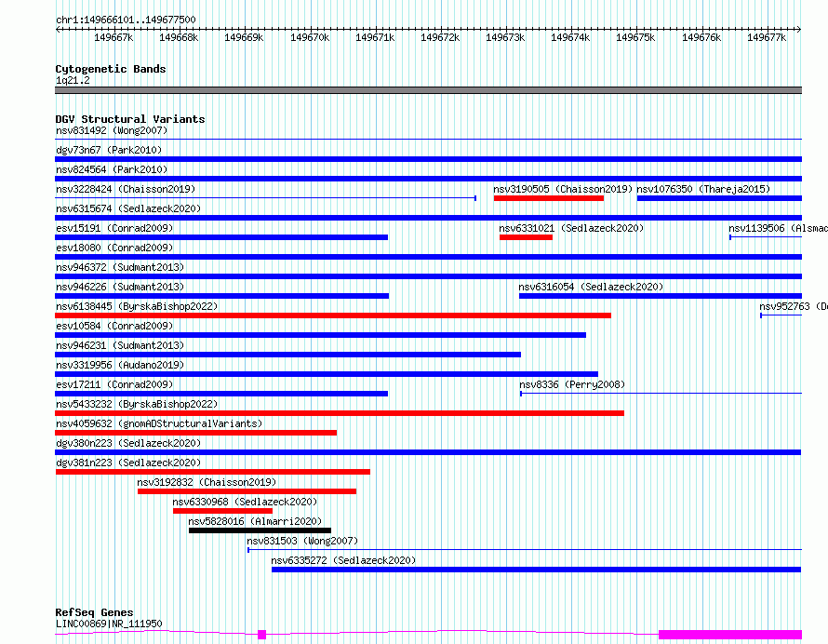Click the nsv3228424 (Chaisson2019) label

[x=126, y=189]
